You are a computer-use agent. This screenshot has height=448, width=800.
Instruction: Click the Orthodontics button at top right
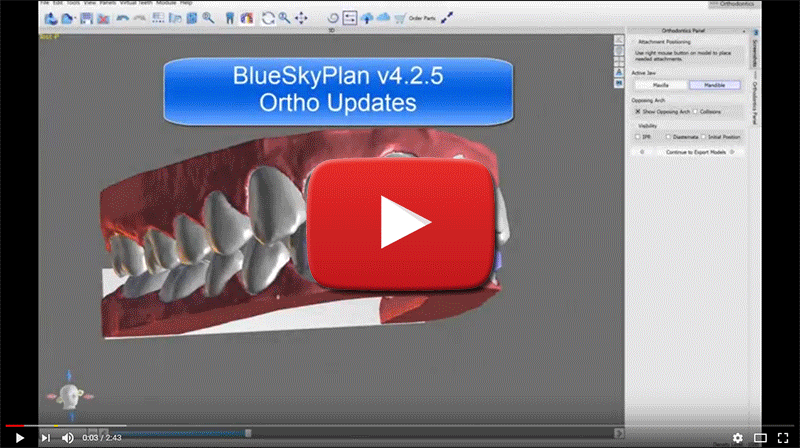point(733,4)
